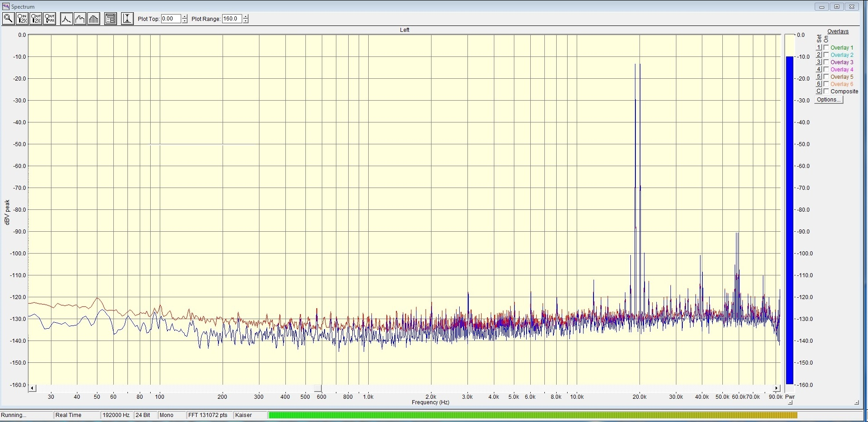Increase Plot Top with the up arrow
This screenshot has width=868, height=422.
184,16
